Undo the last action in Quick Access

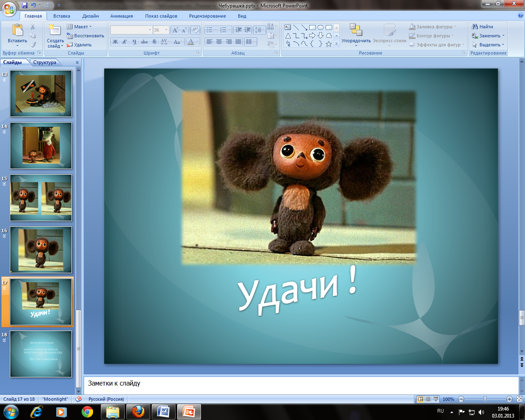[33, 5]
